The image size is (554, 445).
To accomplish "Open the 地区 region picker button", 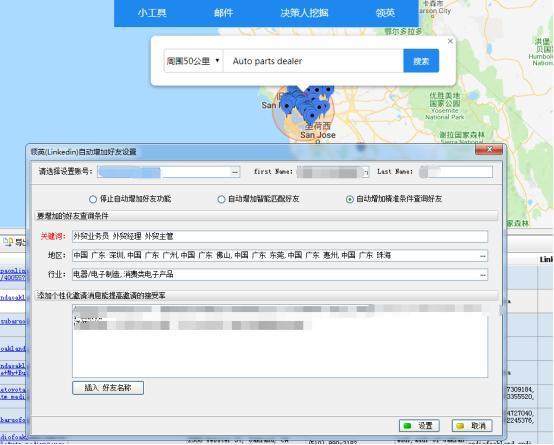I will [x=483, y=256].
